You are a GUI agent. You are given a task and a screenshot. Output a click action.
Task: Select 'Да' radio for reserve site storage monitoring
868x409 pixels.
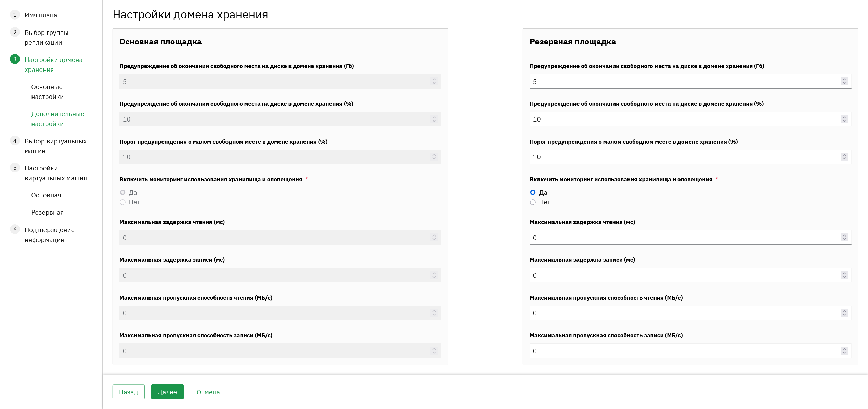pyautogui.click(x=533, y=192)
